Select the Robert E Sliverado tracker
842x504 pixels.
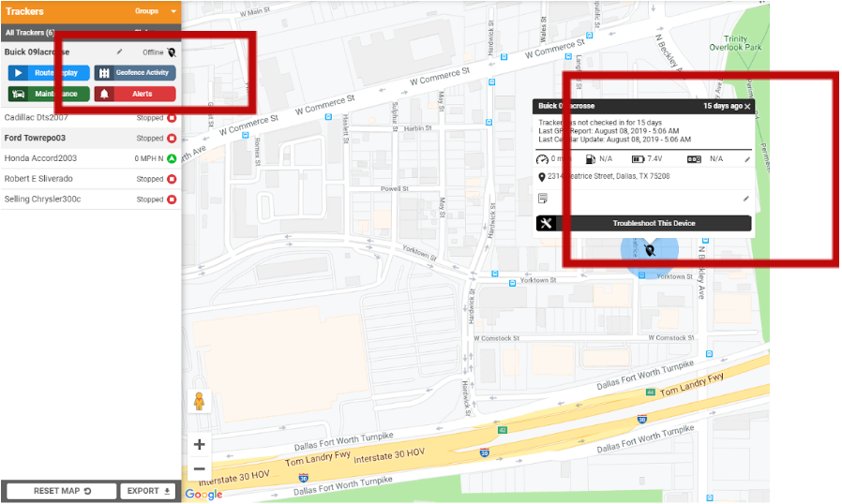tap(91, 179)
